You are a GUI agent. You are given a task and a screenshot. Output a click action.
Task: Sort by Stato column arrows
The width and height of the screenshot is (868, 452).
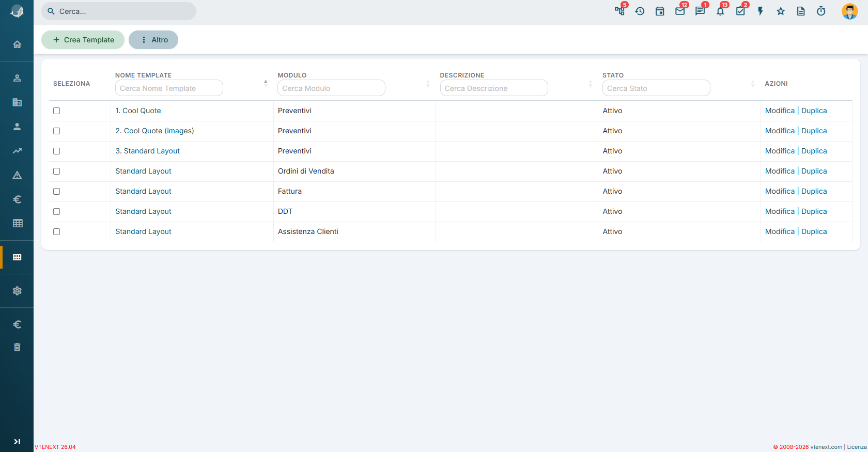click(x=753, y=83)
